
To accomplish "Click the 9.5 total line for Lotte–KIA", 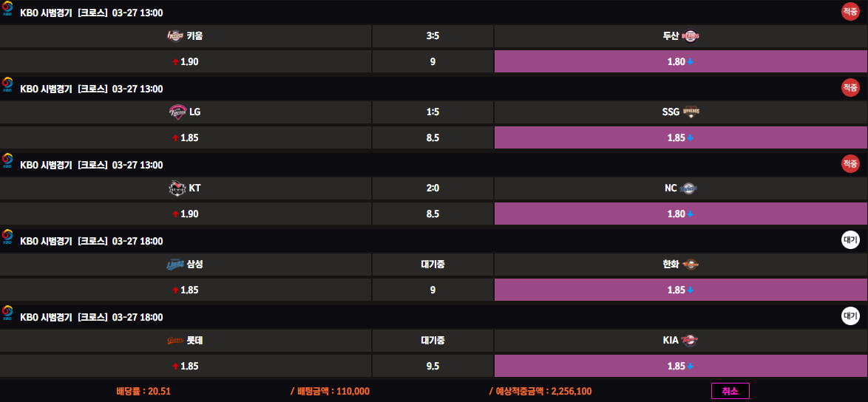I will (433, 366).
